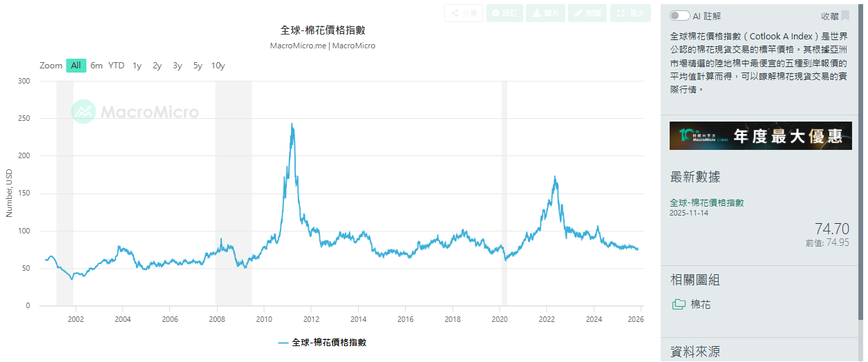
Task: Choose the YTD zoom range
Action: [x=116, y=66]
